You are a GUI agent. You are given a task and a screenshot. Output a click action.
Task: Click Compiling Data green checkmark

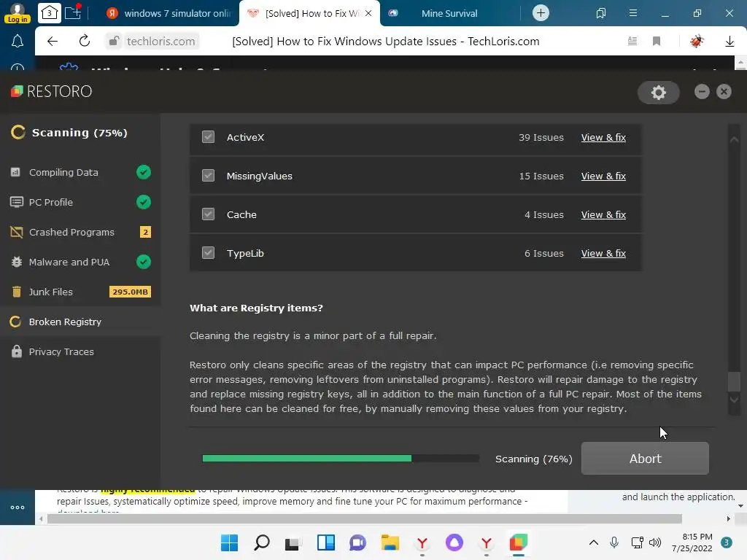tap(144, 172)
